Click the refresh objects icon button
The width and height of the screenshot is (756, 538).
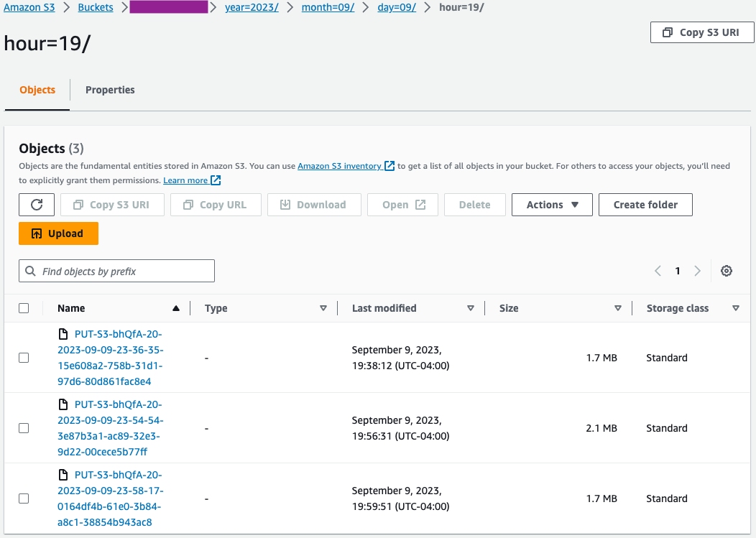37,205
